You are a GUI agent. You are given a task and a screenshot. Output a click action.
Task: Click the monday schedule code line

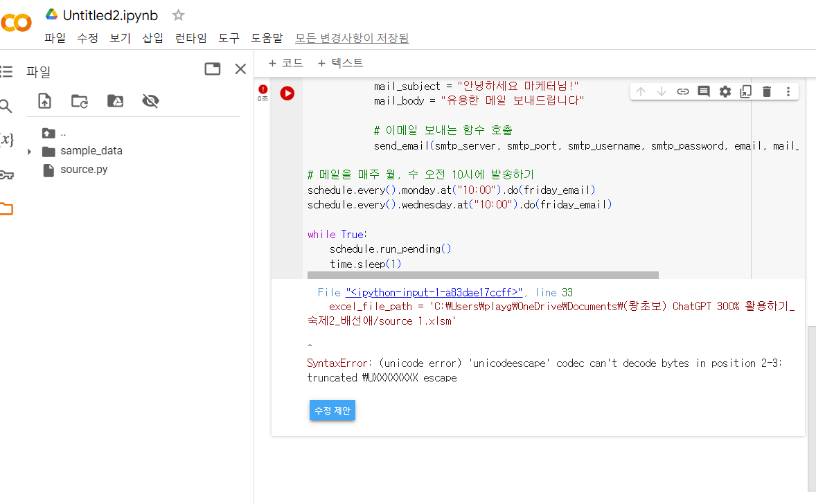451,190
